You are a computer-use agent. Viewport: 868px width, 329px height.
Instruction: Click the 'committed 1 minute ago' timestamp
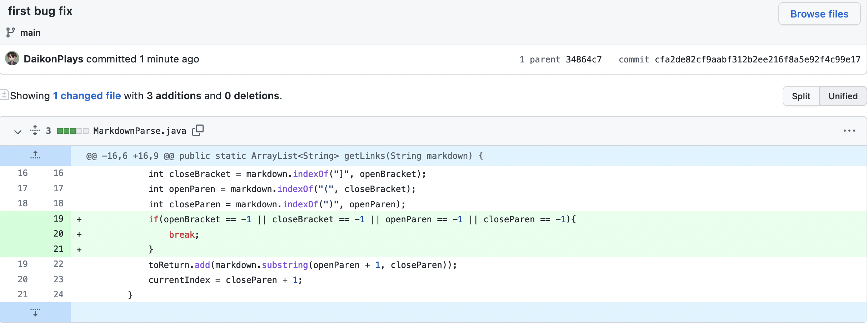pyautogui.click(x=143, y=59)
